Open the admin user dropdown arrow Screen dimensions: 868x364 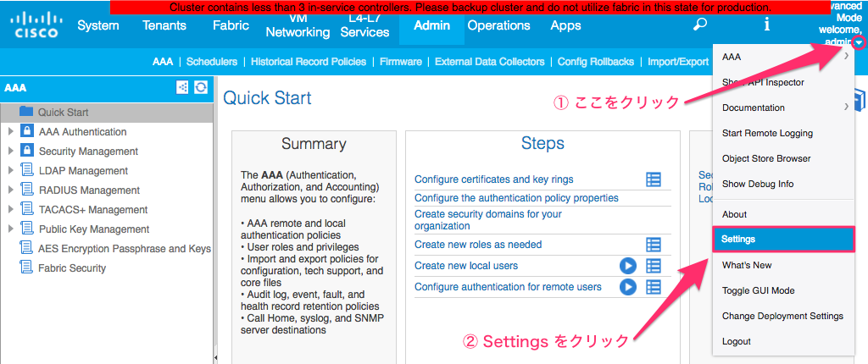click(x=859, y=42)
